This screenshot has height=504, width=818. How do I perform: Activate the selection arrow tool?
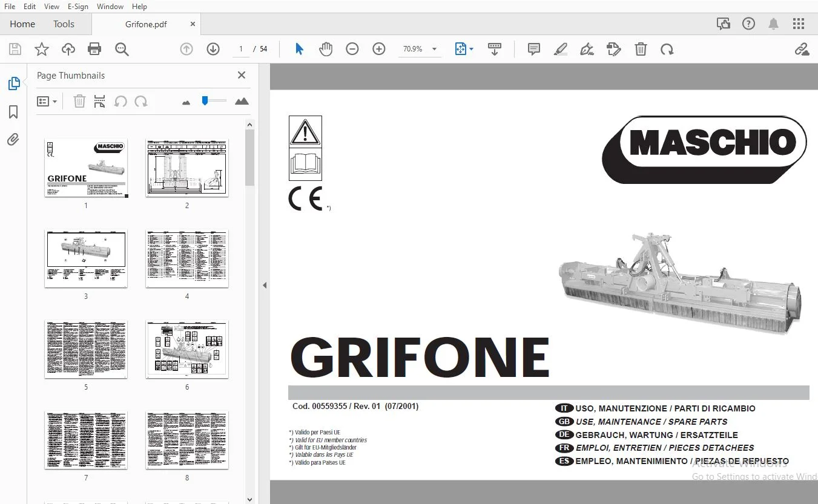point(299,49)
